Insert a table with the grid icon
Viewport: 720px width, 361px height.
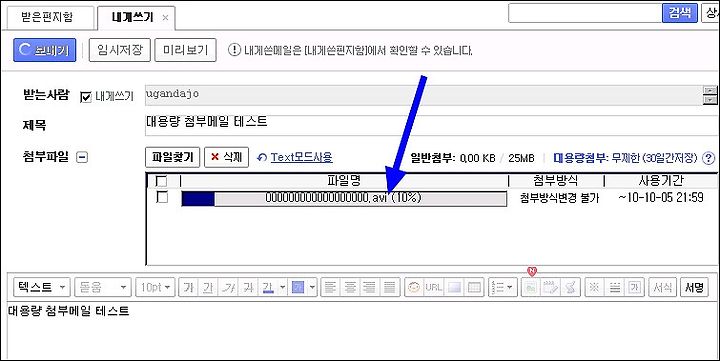pyautogui.click(x=474, y=288)
